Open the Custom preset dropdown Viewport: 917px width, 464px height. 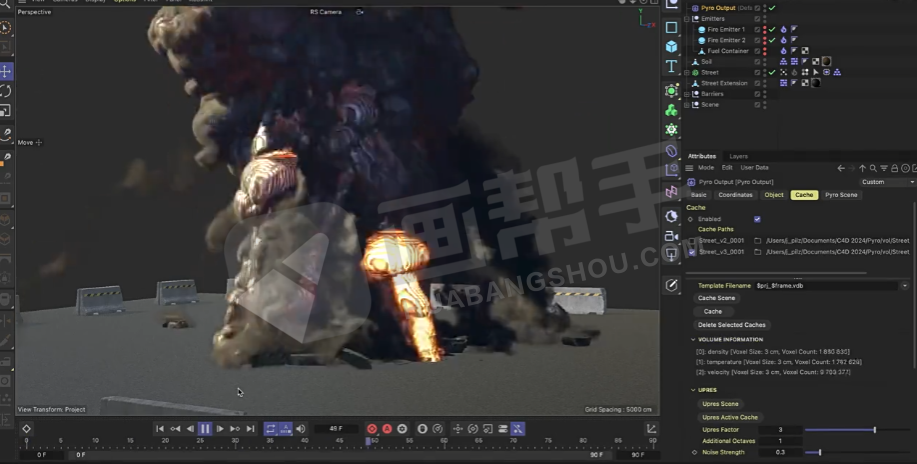(888, 182)
